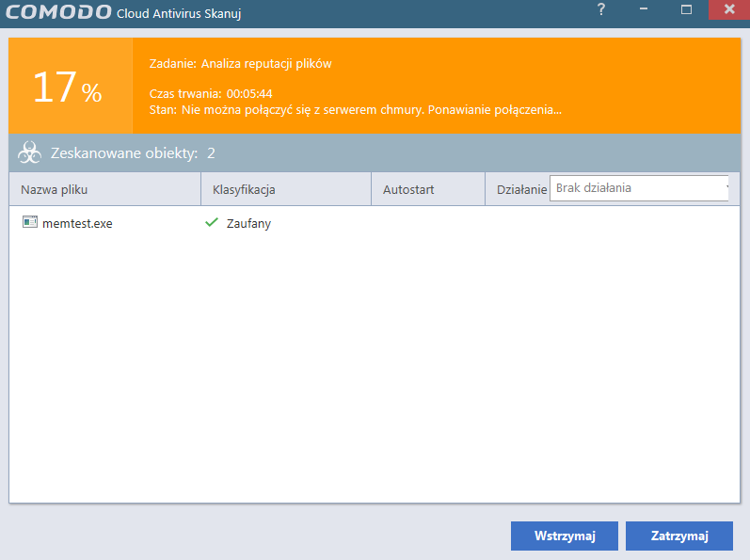The height and width of the screenshot is (560, 750).
Task: Click the biohazard icon beside Zeskanowane obiekty
Action: click(x=29, y=153)
